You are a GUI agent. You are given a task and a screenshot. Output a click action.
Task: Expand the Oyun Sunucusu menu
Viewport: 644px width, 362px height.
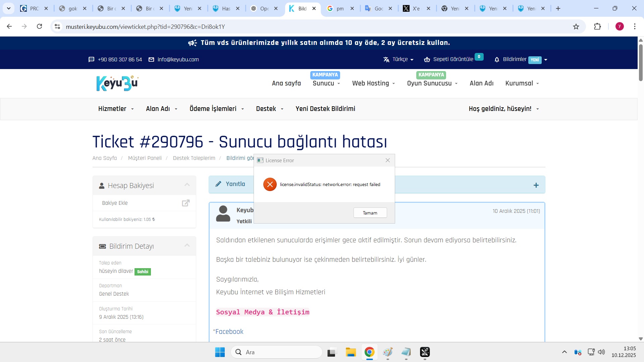(432, 83)
